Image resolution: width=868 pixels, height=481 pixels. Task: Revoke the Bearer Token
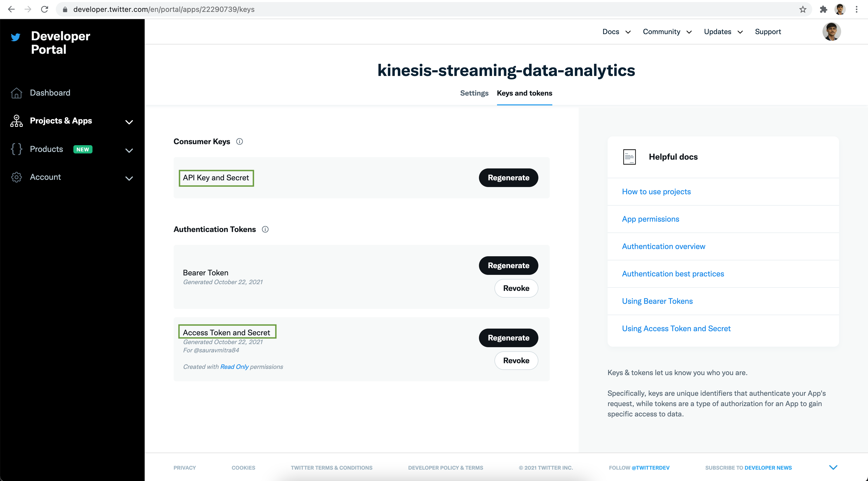click(516, 288)
